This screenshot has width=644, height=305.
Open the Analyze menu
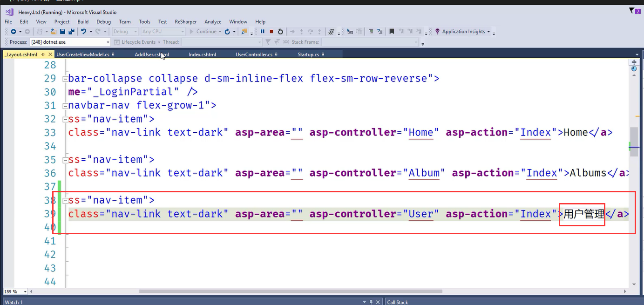coord(213,21)
